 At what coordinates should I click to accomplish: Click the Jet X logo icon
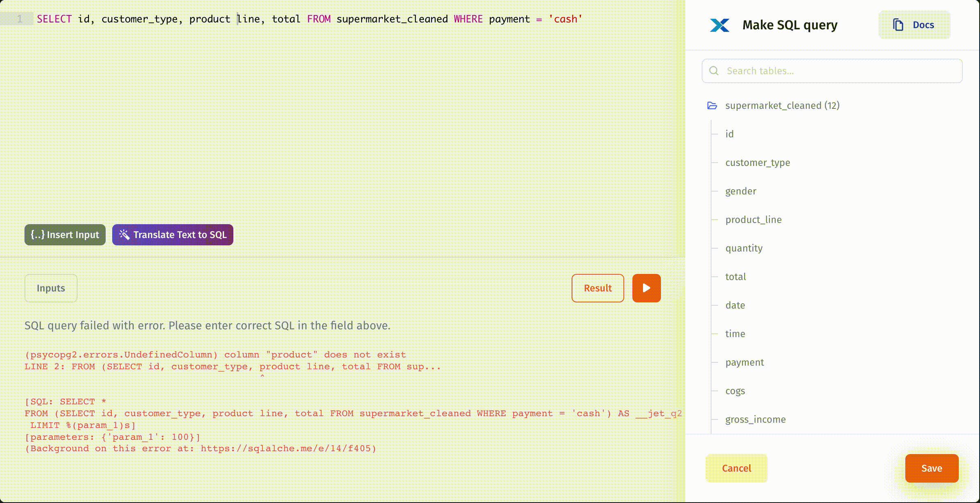(x=719, y=25)
